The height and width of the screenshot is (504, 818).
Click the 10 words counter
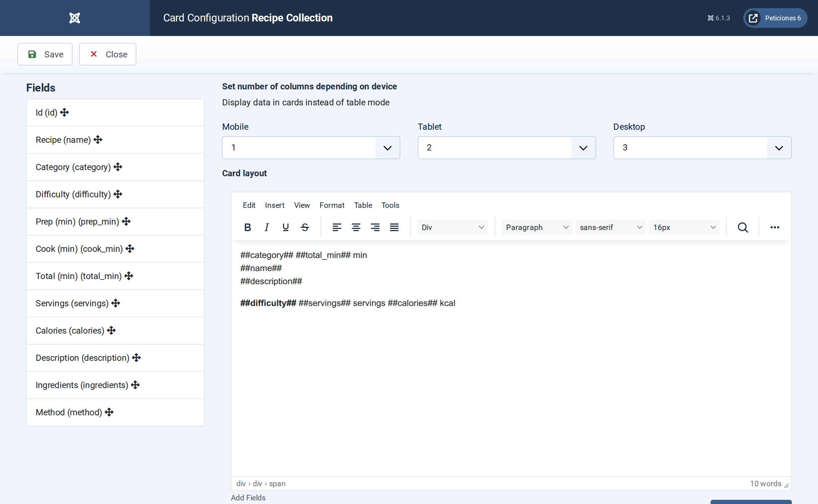tap(766, 484)
